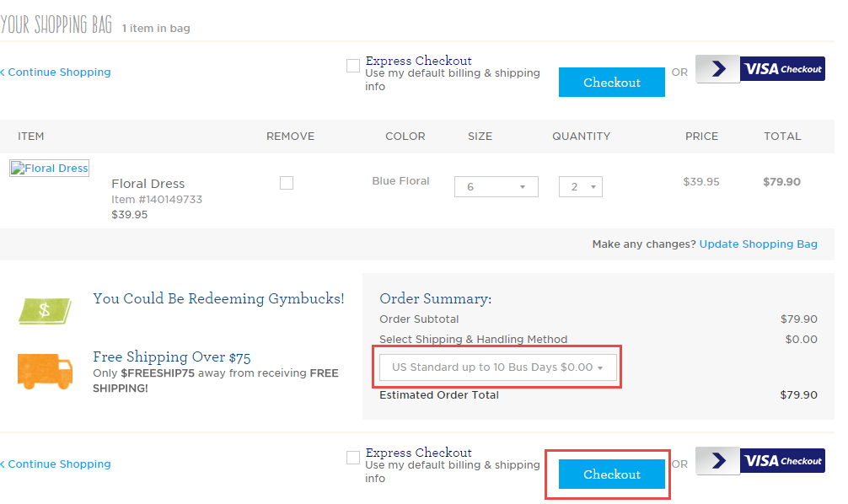This screenshot has width=848, height=504.
Task: Click the top Visa Checkout logo button
Action: click(x=782, y=68)
